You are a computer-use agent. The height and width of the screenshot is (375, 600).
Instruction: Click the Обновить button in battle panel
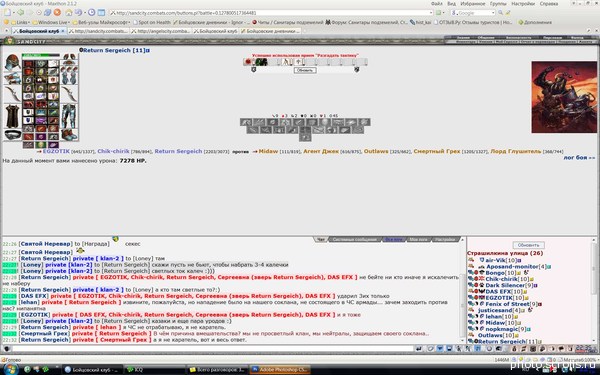click(x=305, y=70)
